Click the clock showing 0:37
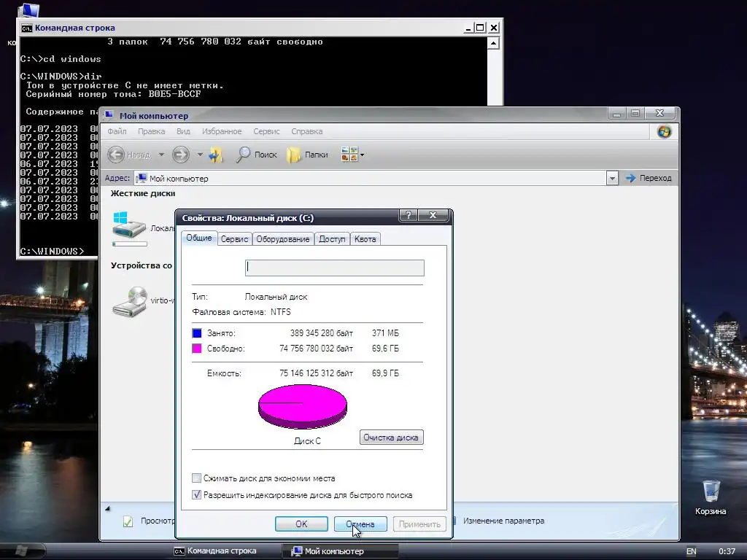Screen dimensions: 747x560 [727, 551]
